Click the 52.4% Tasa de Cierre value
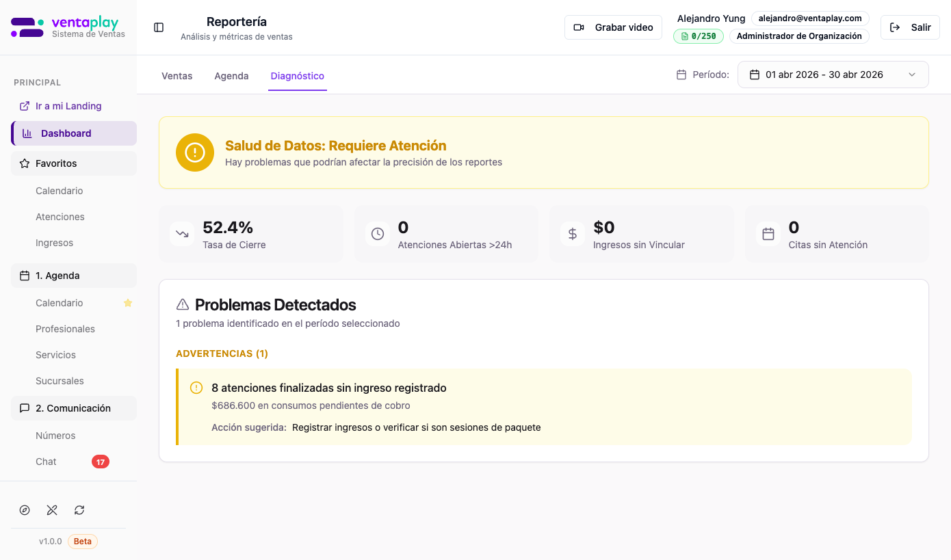 tap(228, 227)
